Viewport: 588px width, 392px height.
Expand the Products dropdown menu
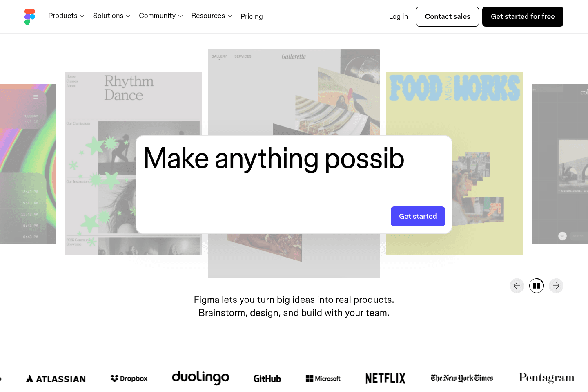point(66,16)
